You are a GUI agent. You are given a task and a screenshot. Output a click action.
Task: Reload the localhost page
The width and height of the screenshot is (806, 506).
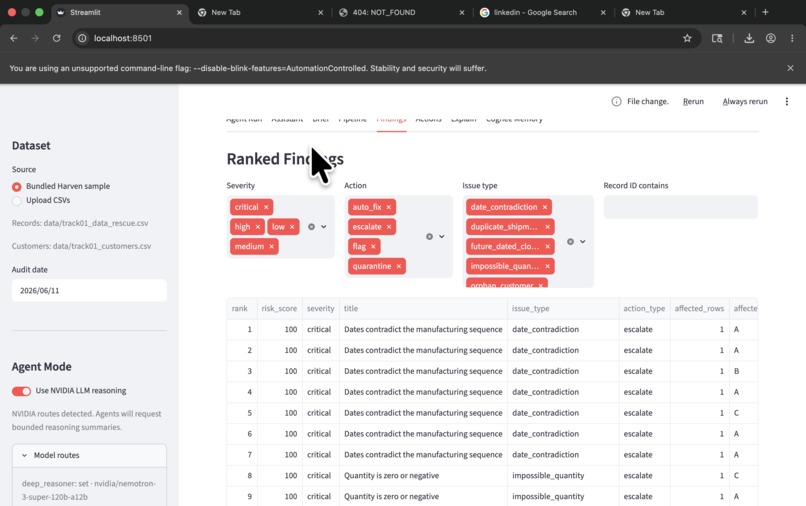pyautogui.click(x=57, y=39)
